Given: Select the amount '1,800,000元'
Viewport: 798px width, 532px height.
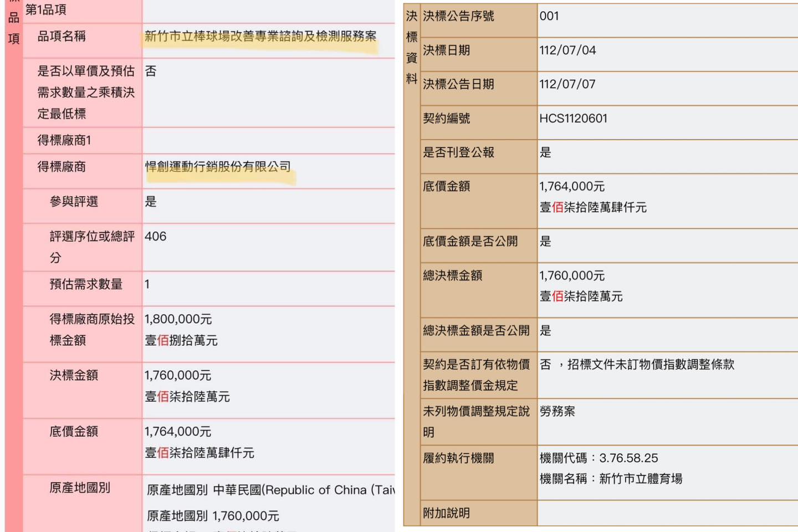Looking at the screenshot, I should [x=178, y=319].
